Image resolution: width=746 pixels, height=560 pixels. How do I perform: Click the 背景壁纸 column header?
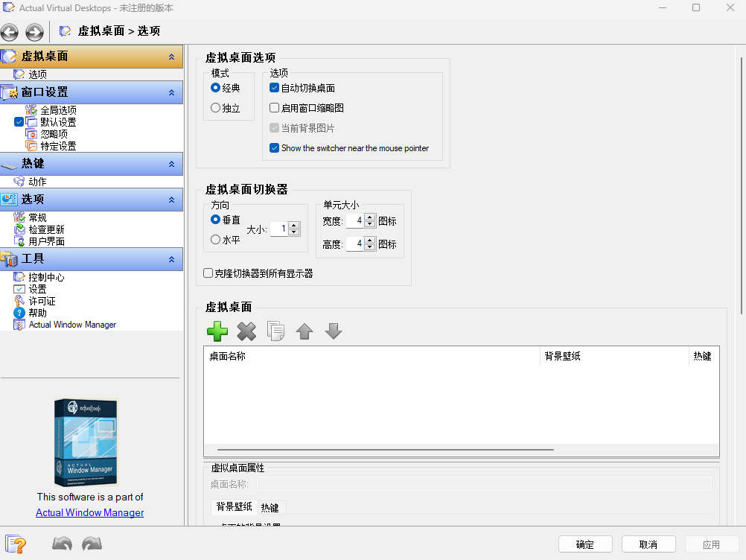pyautogui.click(x=614, y=356)
